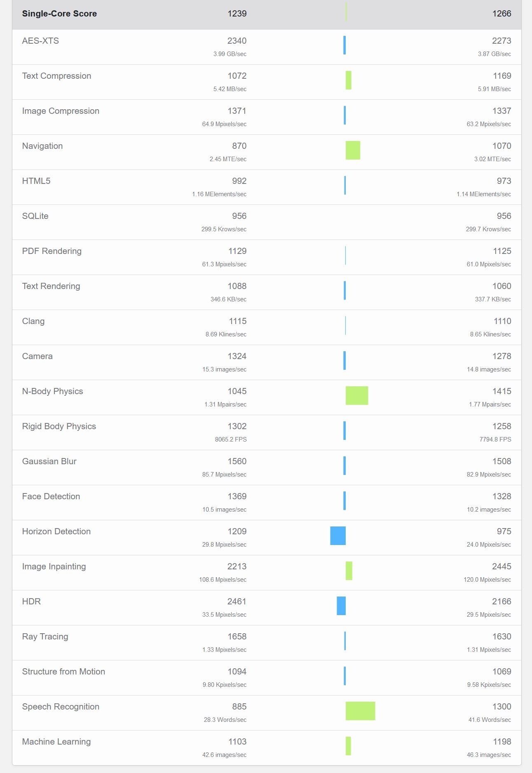Select the Gaussian Blur label
532x773 pixels.
[x=49, y=461]
